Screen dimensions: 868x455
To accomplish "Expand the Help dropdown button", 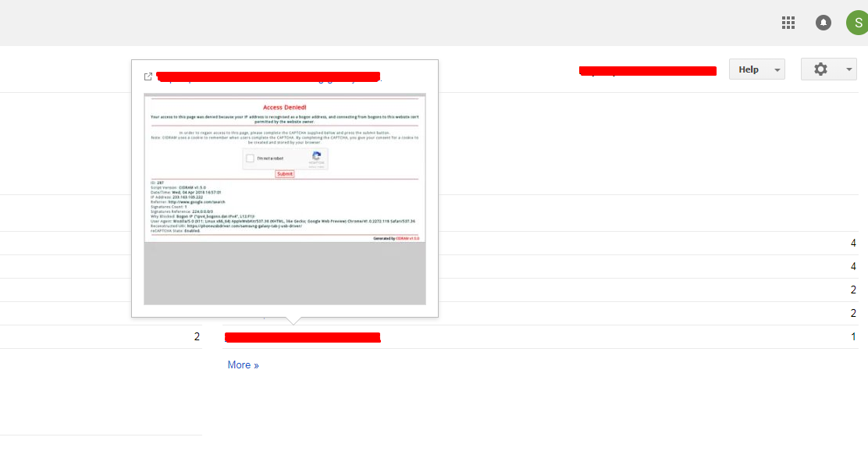I will click(x=756, y=69).
